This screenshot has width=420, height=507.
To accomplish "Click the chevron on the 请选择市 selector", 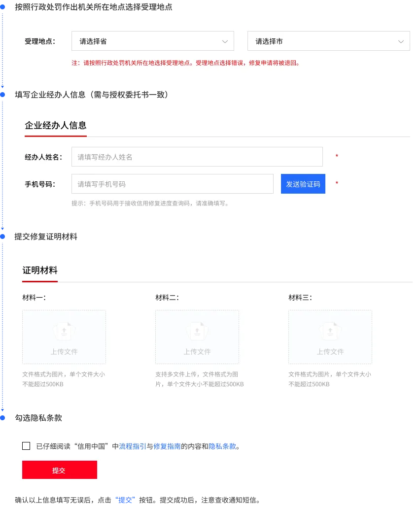I will (x=401, y=41).
